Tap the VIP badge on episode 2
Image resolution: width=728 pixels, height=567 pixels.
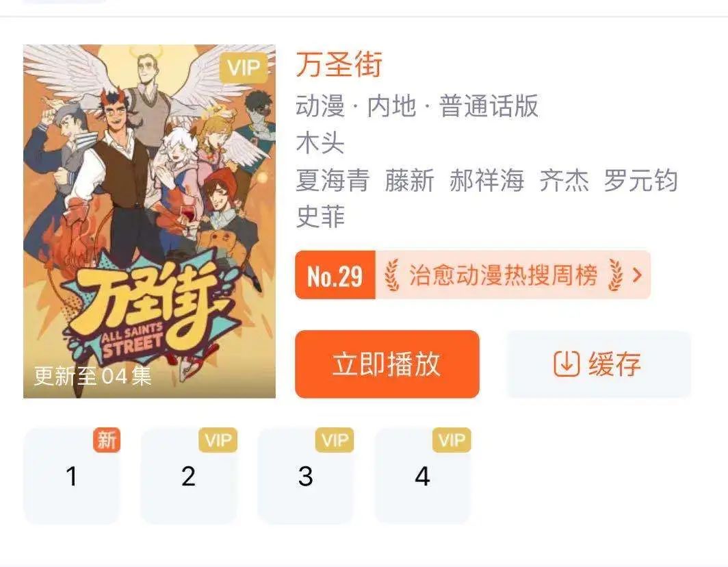pyautogui.click(x=218, y=440)
